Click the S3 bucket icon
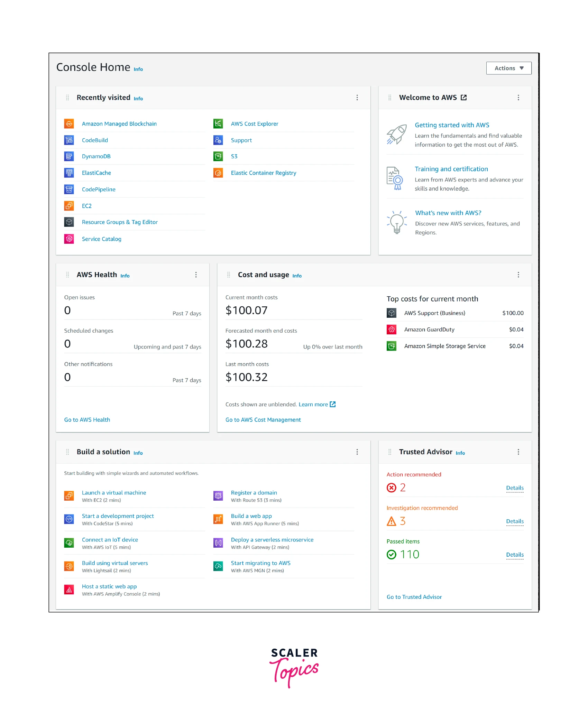 point(218,156)
